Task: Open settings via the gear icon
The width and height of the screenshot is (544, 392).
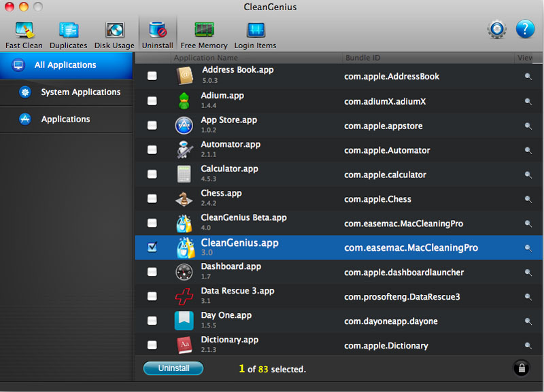Action: (497, 29)
